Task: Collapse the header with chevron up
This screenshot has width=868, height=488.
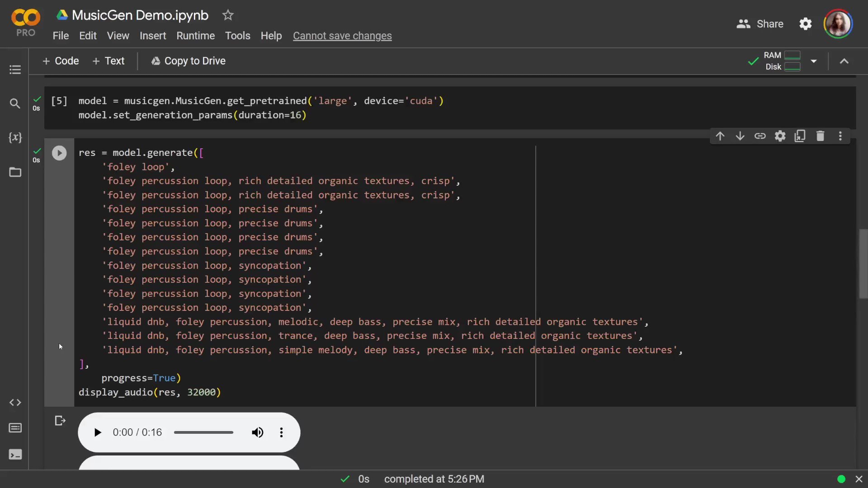Action: (844, 61)
